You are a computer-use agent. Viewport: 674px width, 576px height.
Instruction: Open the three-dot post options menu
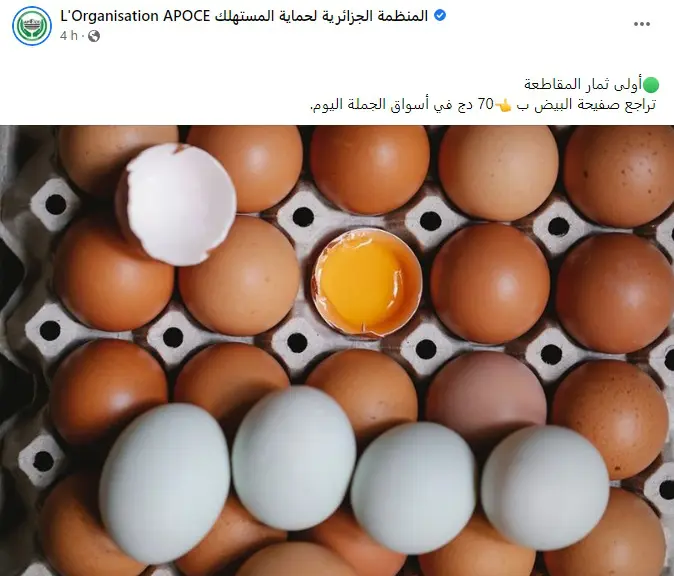click(x=642, y=24)
